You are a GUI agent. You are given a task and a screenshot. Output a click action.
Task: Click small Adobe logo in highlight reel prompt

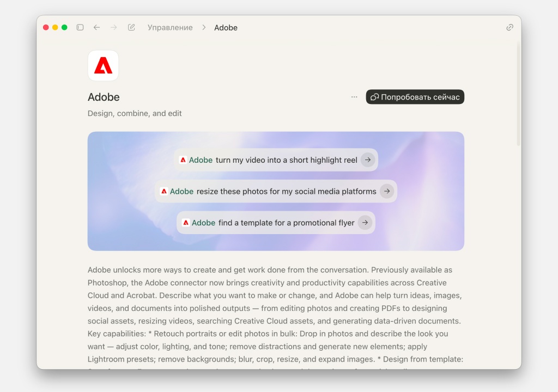point(183,160)
